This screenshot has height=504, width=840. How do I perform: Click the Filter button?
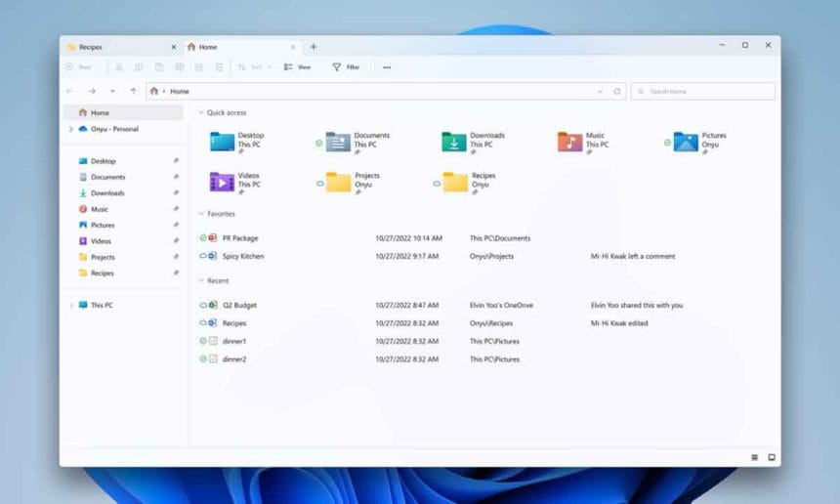[346, 67]
